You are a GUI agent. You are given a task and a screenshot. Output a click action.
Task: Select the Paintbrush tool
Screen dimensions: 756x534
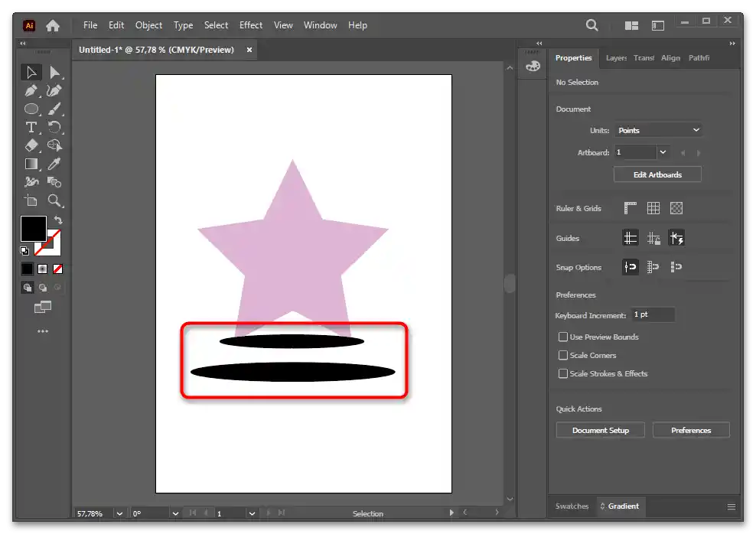tap(54, 109)
